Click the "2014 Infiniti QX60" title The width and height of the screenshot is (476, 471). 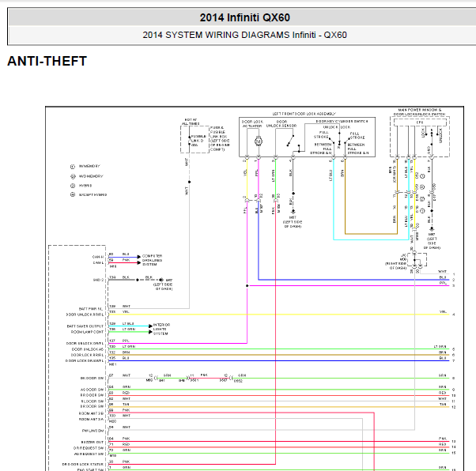click(x=244, y=17)
